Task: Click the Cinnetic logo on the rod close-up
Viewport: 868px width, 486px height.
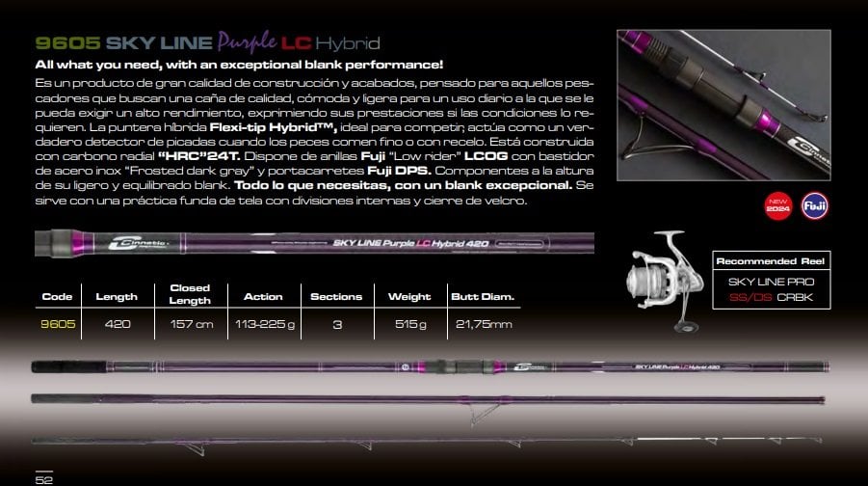Action: coord(139,243)
